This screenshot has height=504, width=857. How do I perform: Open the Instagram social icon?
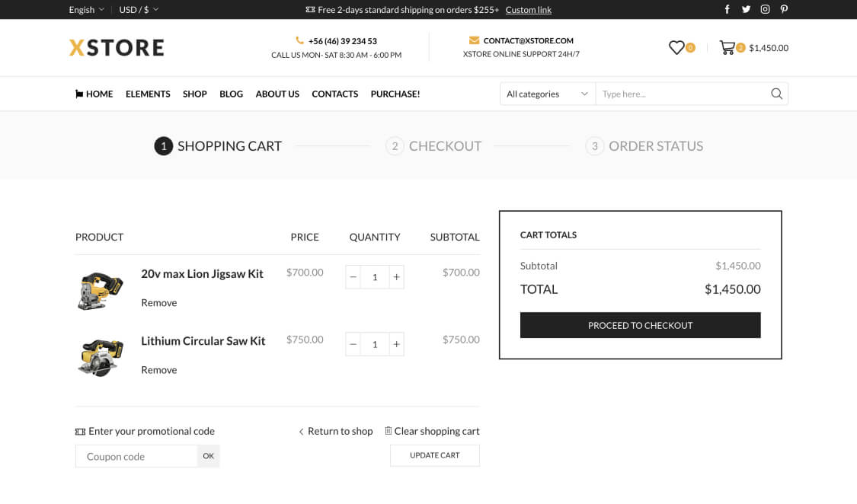765,10
